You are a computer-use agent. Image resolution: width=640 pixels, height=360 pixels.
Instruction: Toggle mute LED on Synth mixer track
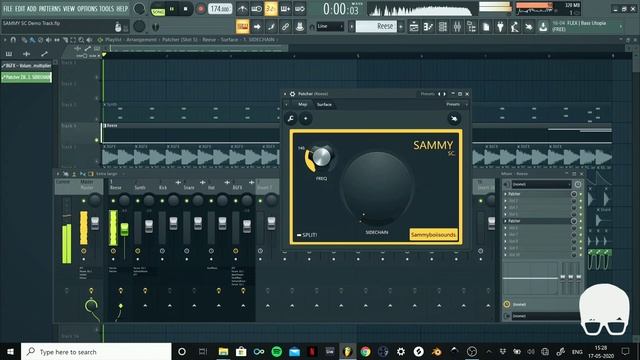tap(138, 201)
